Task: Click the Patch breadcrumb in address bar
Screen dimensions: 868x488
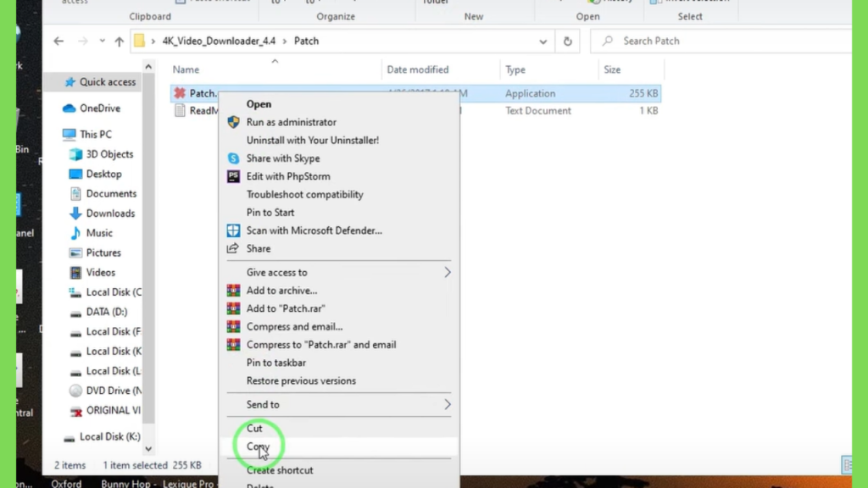Action: [x=306, y=41]
